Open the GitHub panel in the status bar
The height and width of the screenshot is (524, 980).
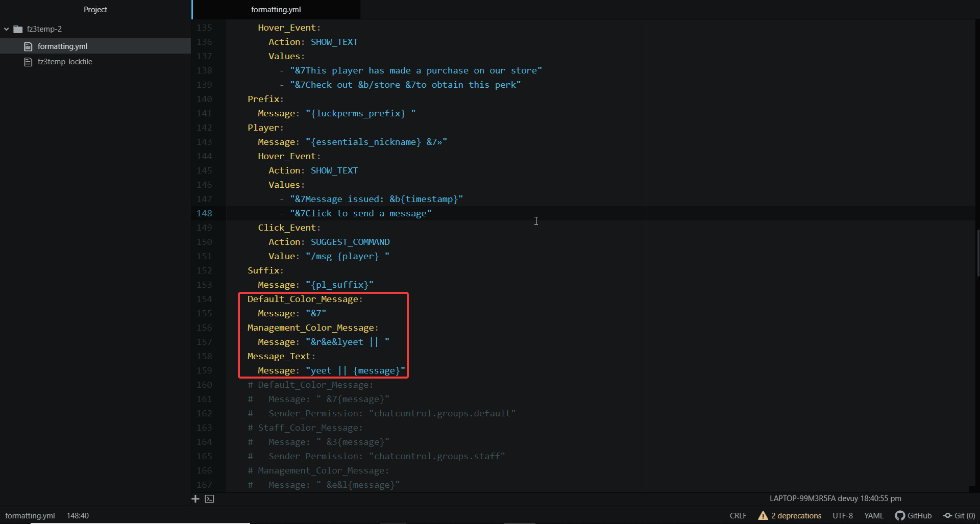(x=913, y=515)
